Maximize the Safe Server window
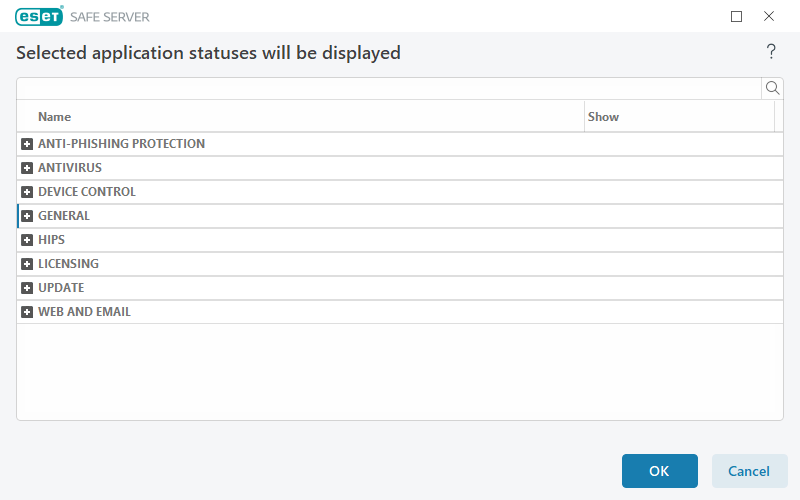This screenshot has width=800, height=500. pos(737,16)
